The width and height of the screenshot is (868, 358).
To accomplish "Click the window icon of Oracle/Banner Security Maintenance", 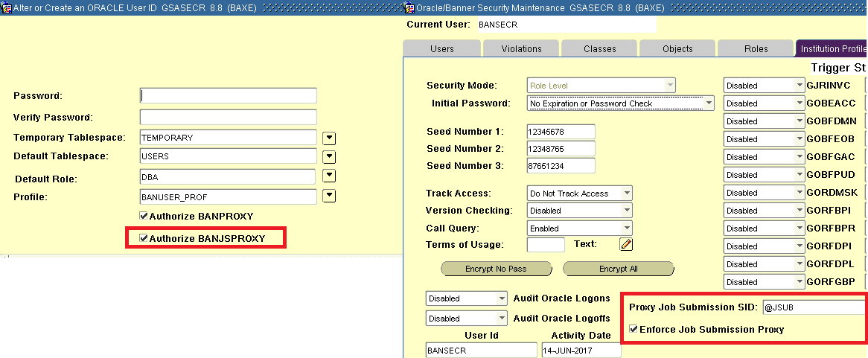I will [409, 7].
